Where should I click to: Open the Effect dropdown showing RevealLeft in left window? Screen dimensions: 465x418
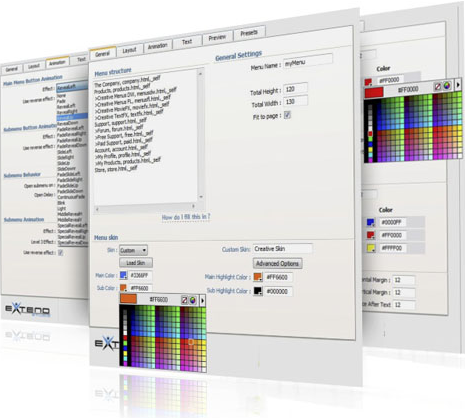pos(72,87)
